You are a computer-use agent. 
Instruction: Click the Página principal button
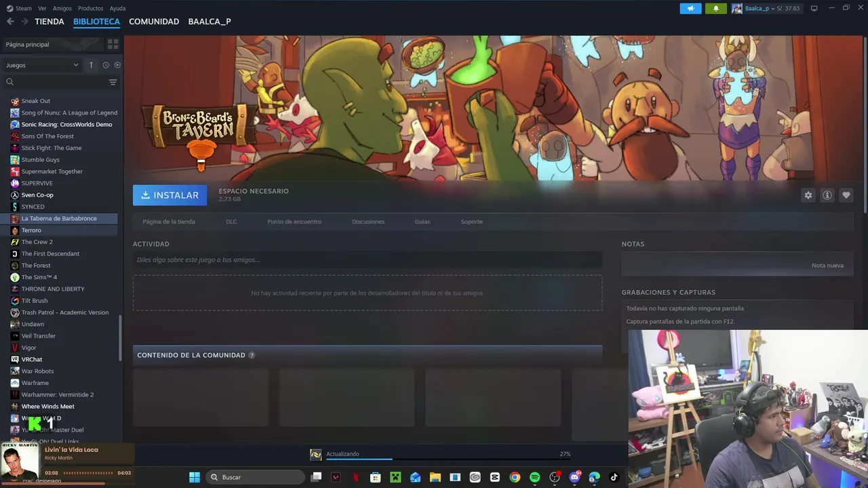coord(53,44)
